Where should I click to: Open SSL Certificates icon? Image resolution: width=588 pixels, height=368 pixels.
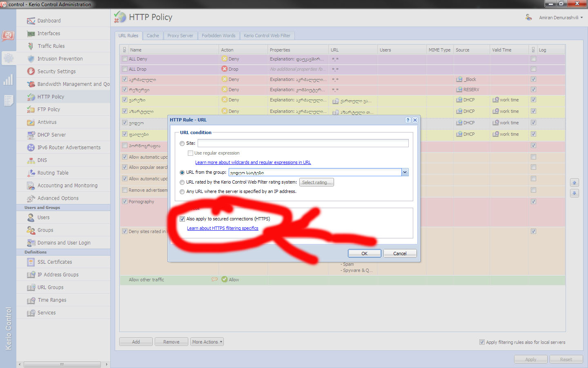pyautogui.click(x=31, y=262)
